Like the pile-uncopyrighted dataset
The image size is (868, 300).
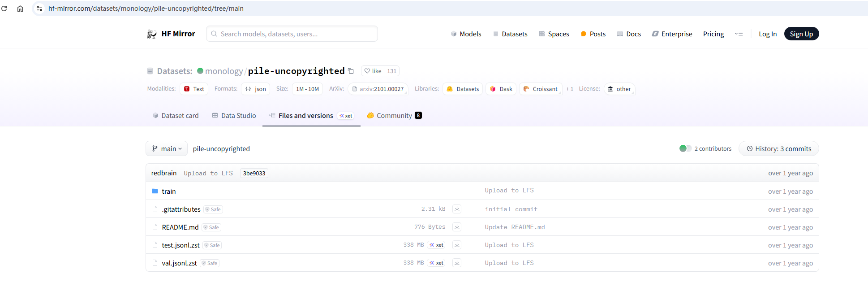tap(373, 71)
